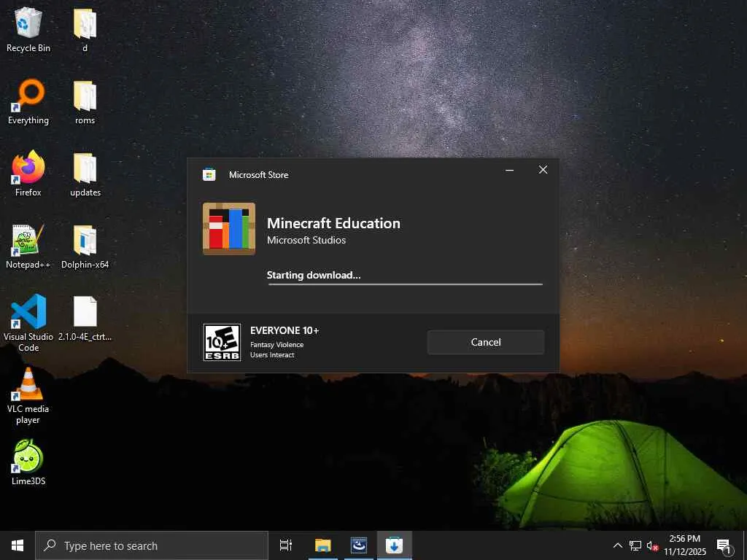Open the clock showing 2:56 PM
Screen dimensions: 747x560
coord(685,545)
